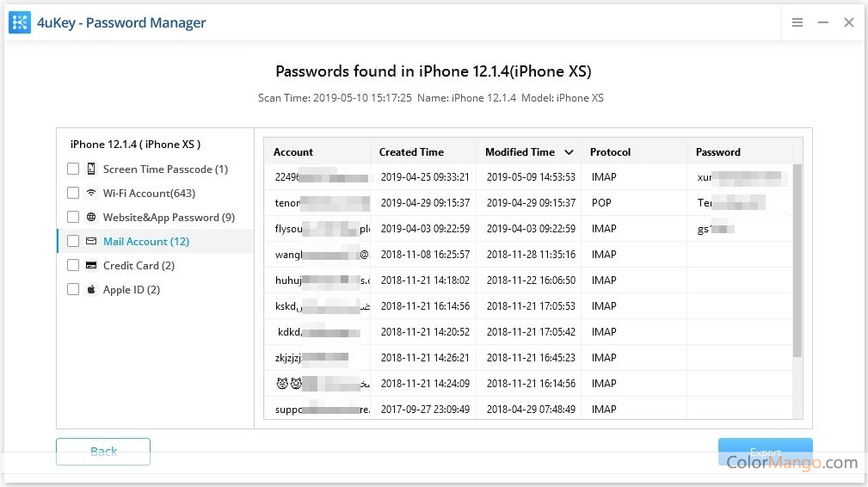Click the Wi-Fi Account signal icon

tap(91, 194)
